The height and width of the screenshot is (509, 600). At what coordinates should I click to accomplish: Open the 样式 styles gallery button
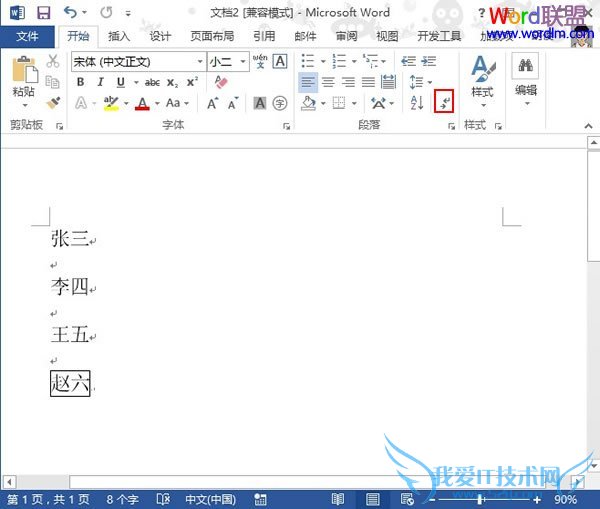[x=483, y=81]
